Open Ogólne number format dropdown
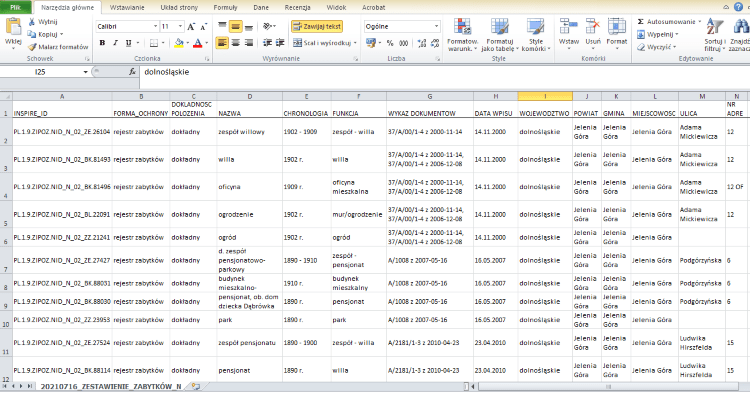 436,26
